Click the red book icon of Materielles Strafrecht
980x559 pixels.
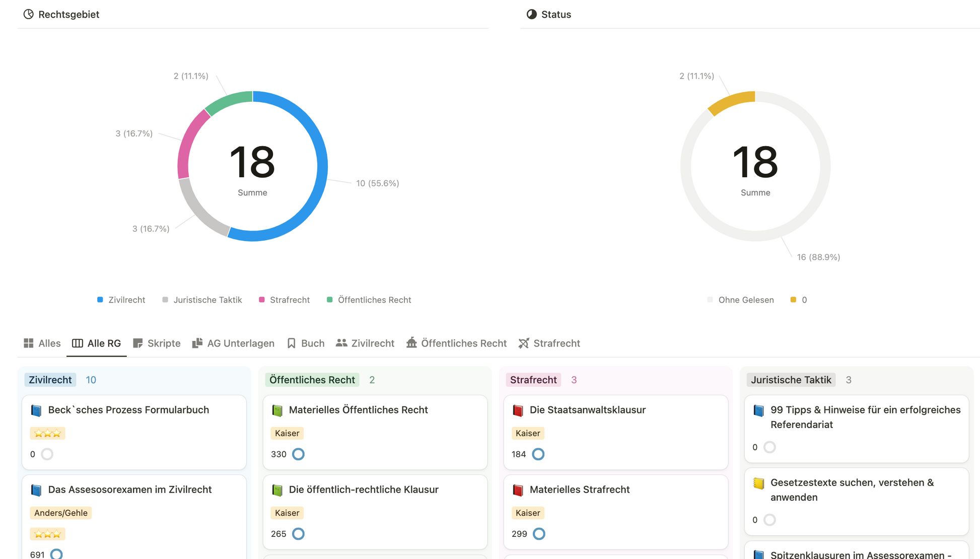(518, 490)
